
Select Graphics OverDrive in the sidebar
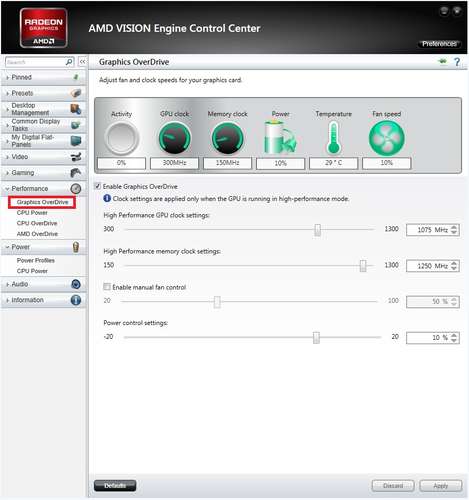42,202
